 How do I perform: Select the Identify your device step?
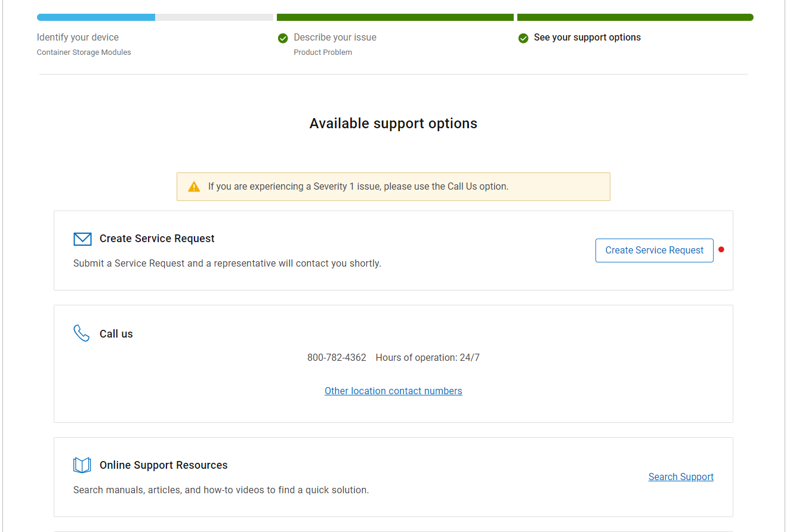78,37
